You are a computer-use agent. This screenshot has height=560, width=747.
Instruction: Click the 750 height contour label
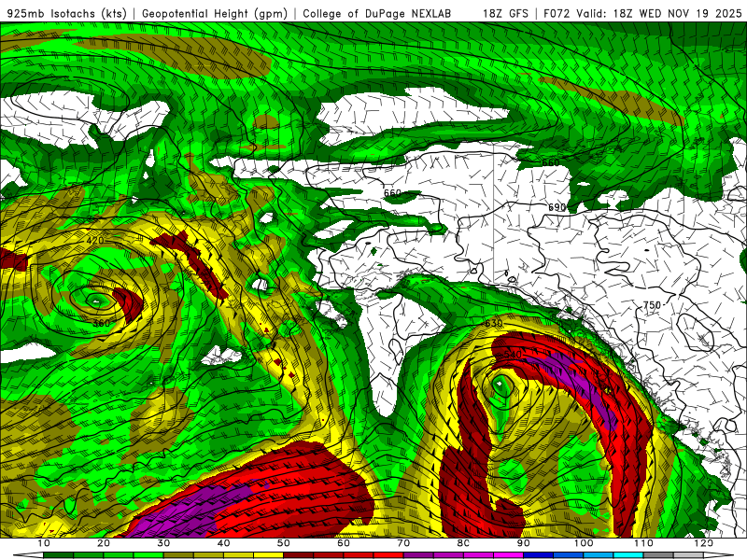coord(652,305)
